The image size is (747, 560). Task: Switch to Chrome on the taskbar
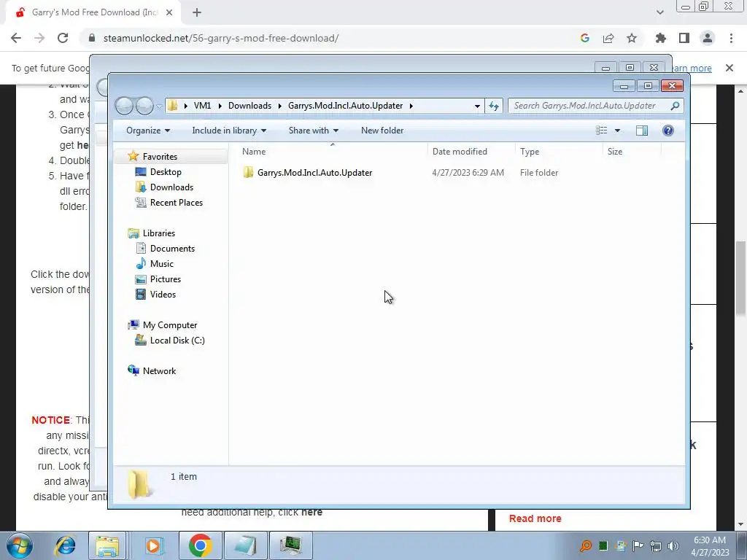(x=200, y=545)
